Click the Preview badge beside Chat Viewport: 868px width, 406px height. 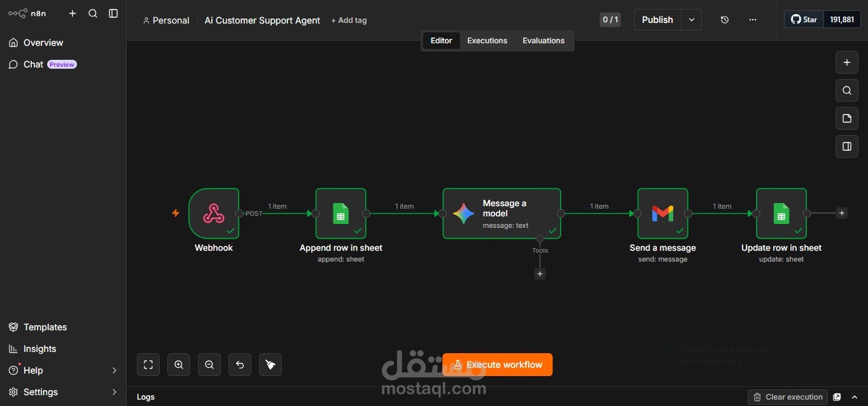tap(62, 64)
